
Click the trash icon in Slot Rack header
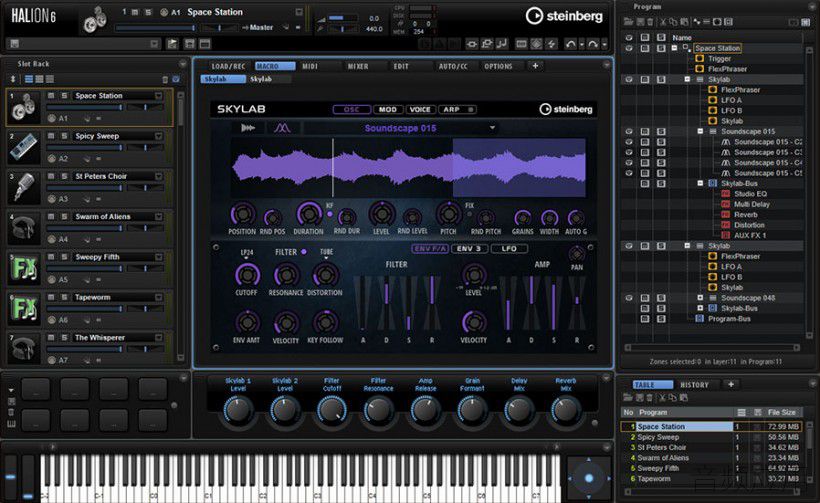(165, 79)
